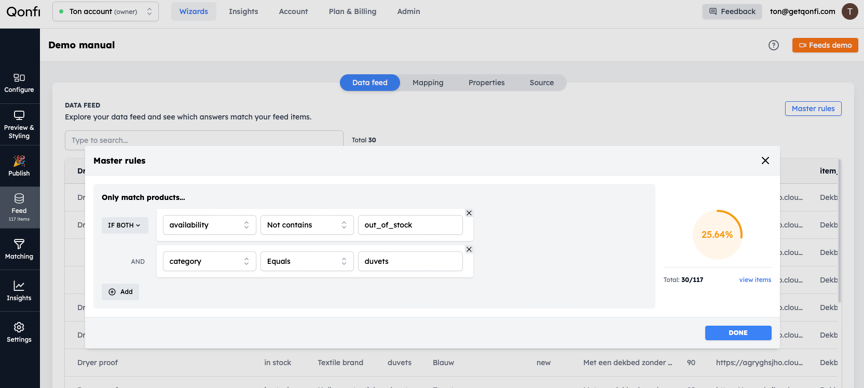
Task: Remove the availability rule with its X
Action: point(469,213)
